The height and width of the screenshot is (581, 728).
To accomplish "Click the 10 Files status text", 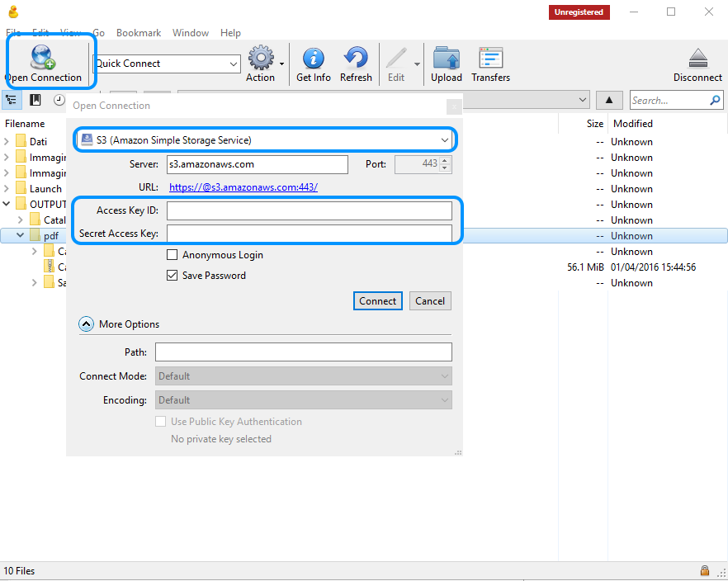I will (19, 571).
